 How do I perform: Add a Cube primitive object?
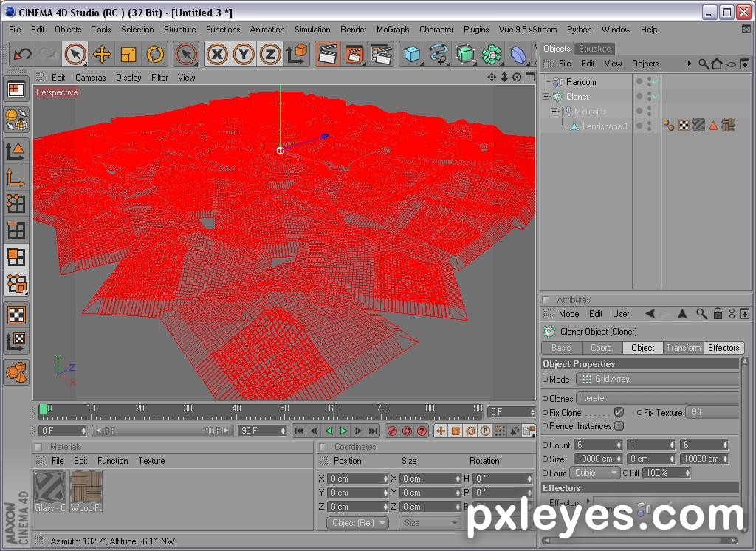(412, 54)
